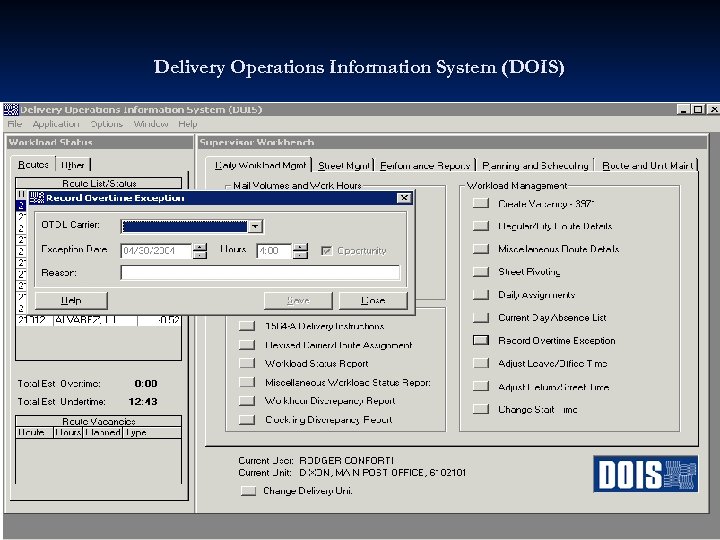This screenshot has width=720, height=540.
Task: Increase Exception Date with up spinner
Action: pyautogui.click(x=200, y=247)
